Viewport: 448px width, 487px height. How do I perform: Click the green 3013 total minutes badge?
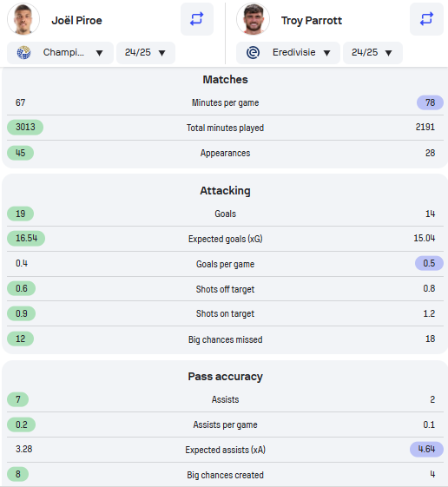pos(25,127)
